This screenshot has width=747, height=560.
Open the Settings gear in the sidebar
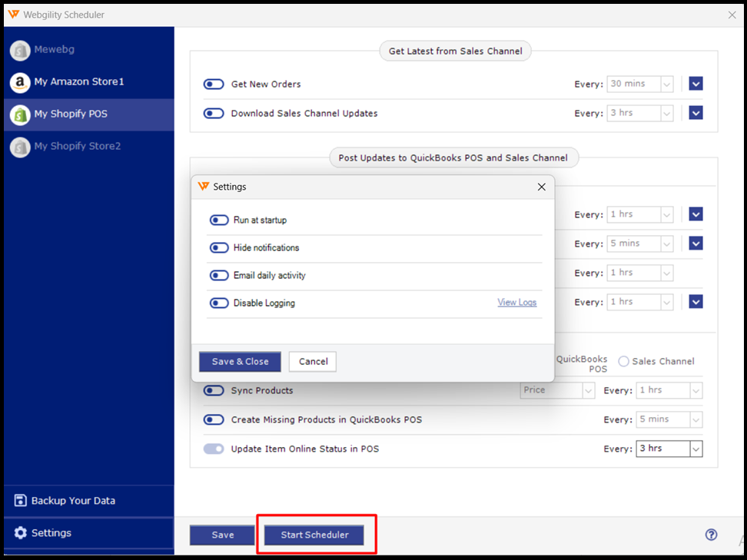22,532
